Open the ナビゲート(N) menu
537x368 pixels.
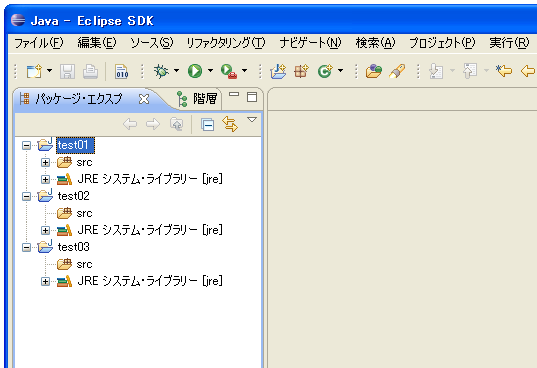[x=310, y=43]
